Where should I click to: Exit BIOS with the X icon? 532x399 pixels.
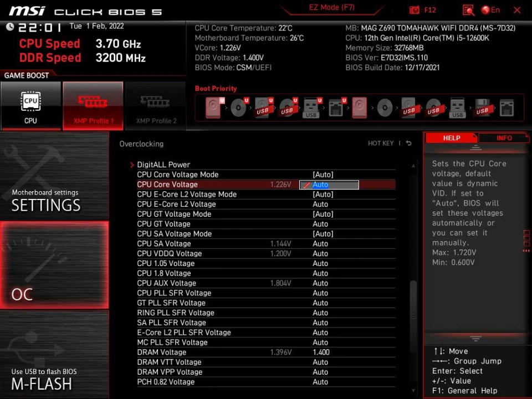pos(517,10)
